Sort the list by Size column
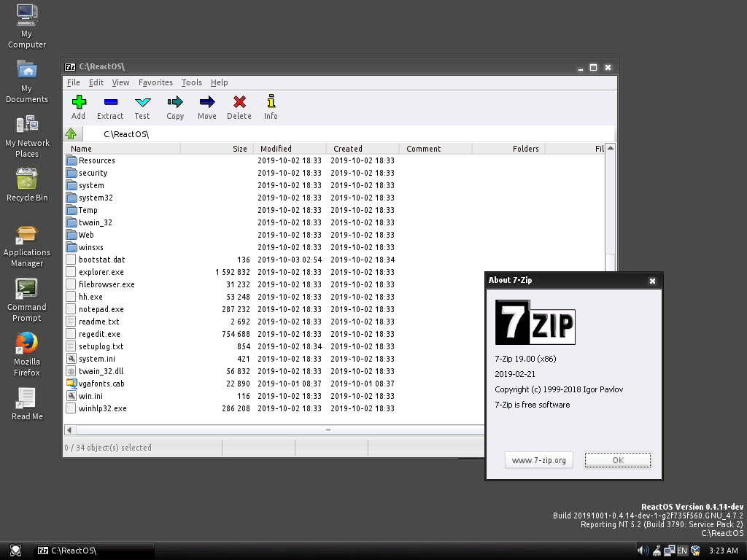The image size is (747, 560). click(x=217, y=149)
